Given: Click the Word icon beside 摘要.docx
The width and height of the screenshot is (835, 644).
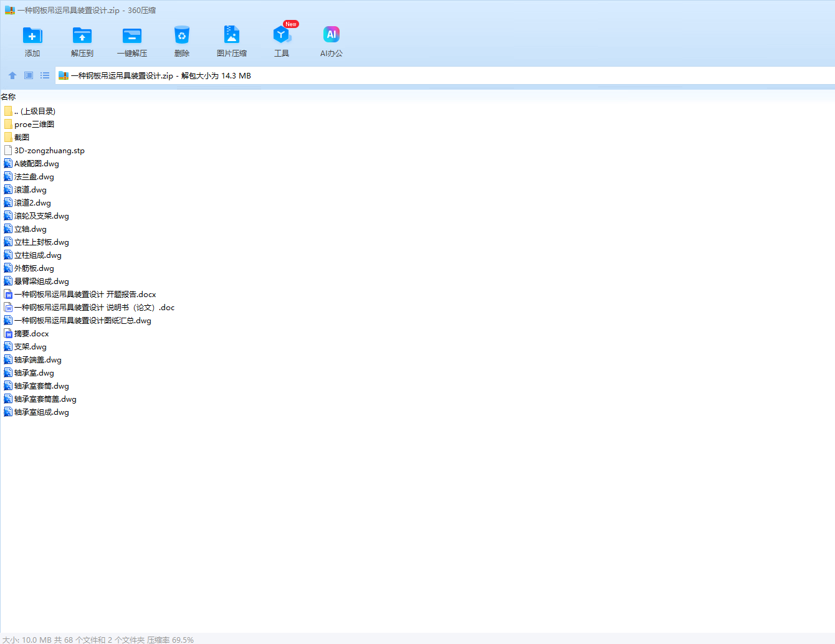Looking at the screenshot, I should coord(8,333).
